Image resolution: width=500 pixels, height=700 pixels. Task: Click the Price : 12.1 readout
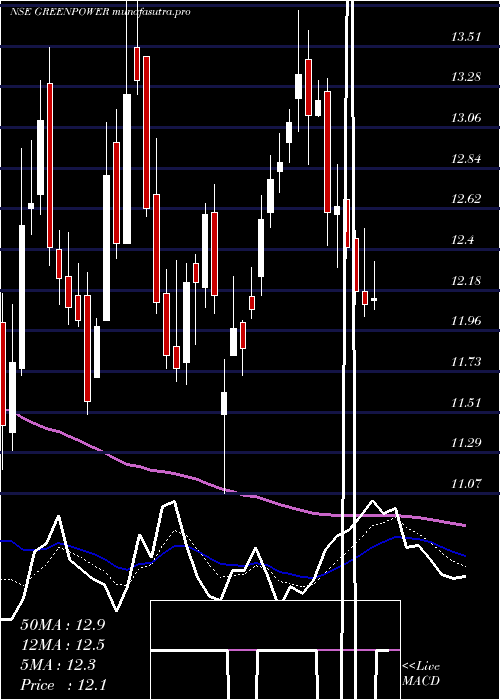(x=63, y=685)
